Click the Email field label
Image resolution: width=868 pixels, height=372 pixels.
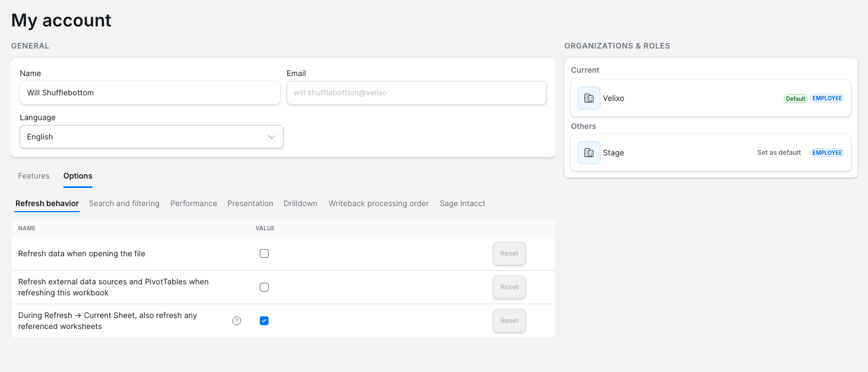[296, 73]
